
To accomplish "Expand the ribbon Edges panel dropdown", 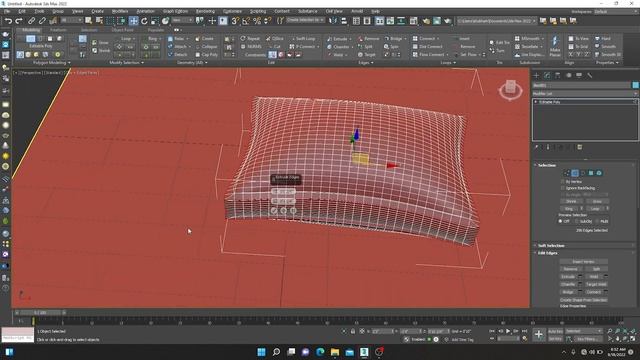I will point(366,63).
